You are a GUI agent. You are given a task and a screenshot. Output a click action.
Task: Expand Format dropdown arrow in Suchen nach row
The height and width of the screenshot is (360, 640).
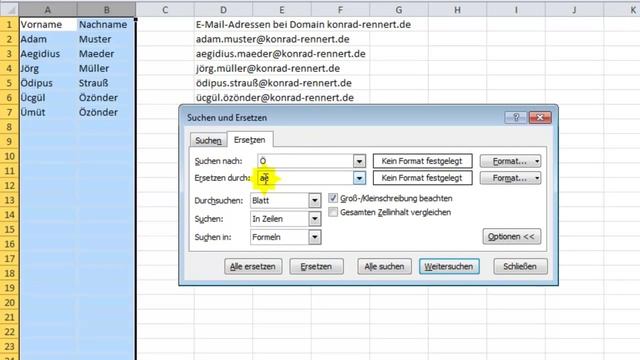pos(537,161)
